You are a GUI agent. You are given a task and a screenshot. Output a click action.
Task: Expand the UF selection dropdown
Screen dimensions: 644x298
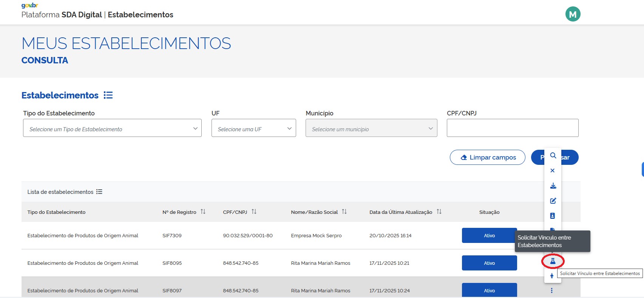(x=253, y=128)
